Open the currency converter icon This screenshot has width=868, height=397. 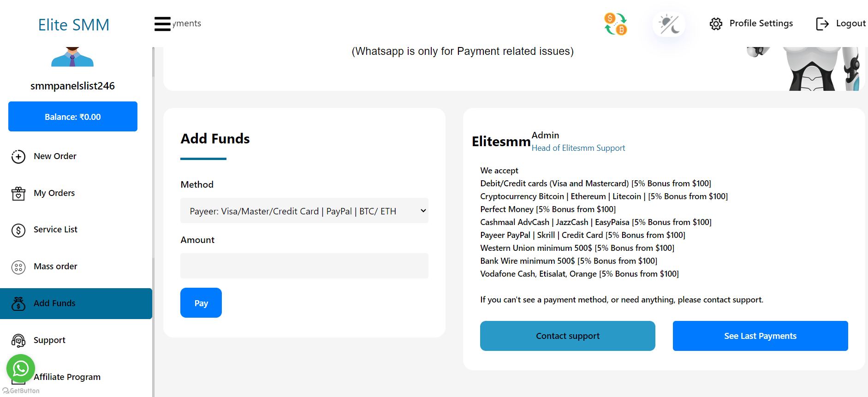point(615,24)
